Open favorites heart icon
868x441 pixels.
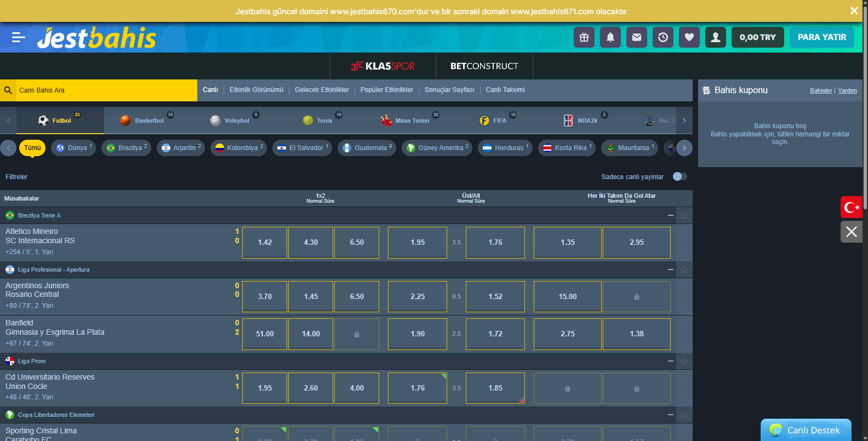click(689, 37)
